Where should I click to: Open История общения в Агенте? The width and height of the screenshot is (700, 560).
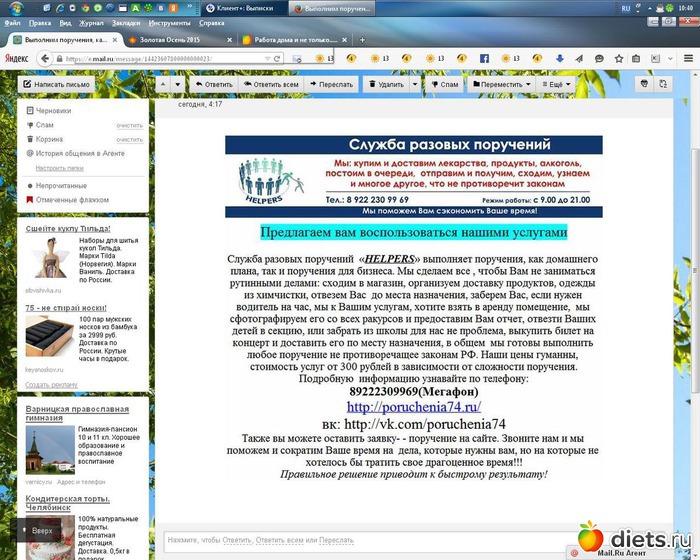pos(80,154)
